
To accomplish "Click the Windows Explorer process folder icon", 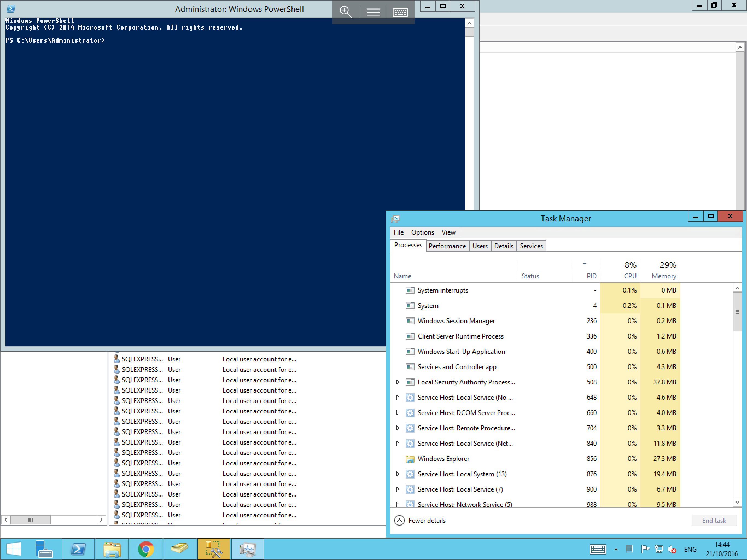I will [410, 459].
